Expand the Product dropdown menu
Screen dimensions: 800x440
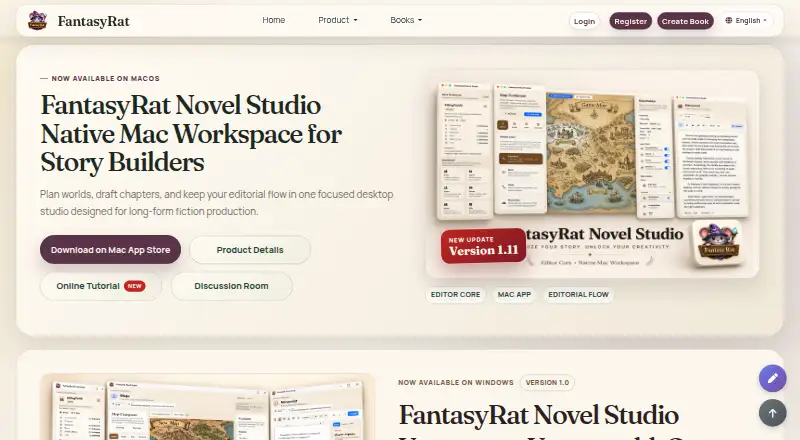coord(338,20)
